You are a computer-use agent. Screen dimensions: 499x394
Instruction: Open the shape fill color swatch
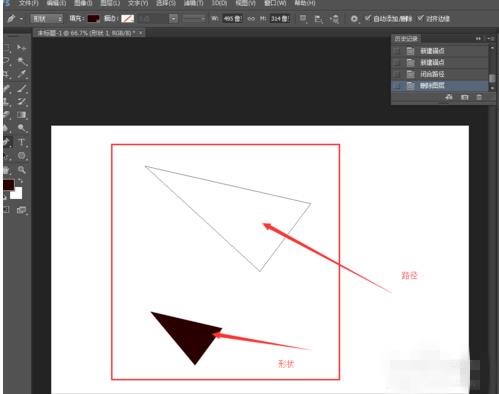93,19
